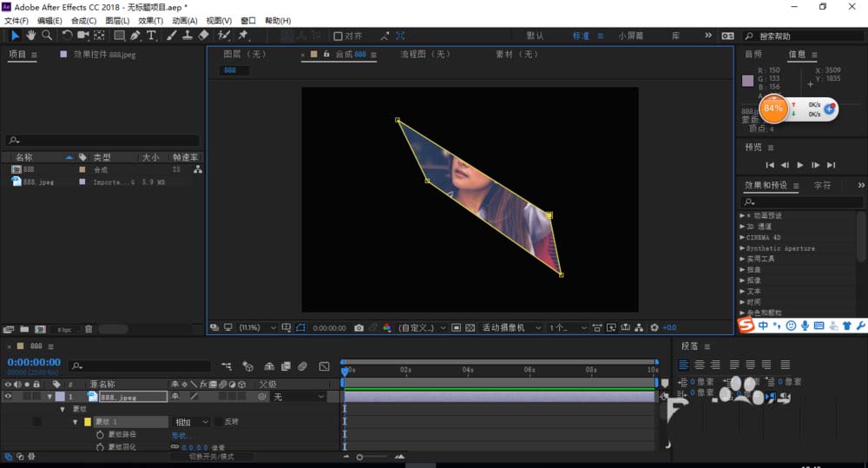
Task: Open the 合成(C) menu
Action: point(83,20)
